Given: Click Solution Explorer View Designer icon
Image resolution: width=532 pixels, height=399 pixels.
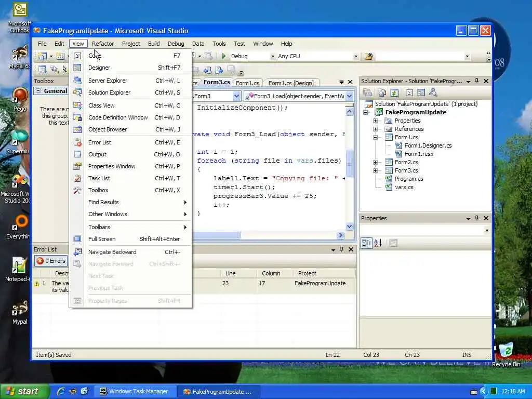Looking at the screenshot, I should tap(421, 92).
